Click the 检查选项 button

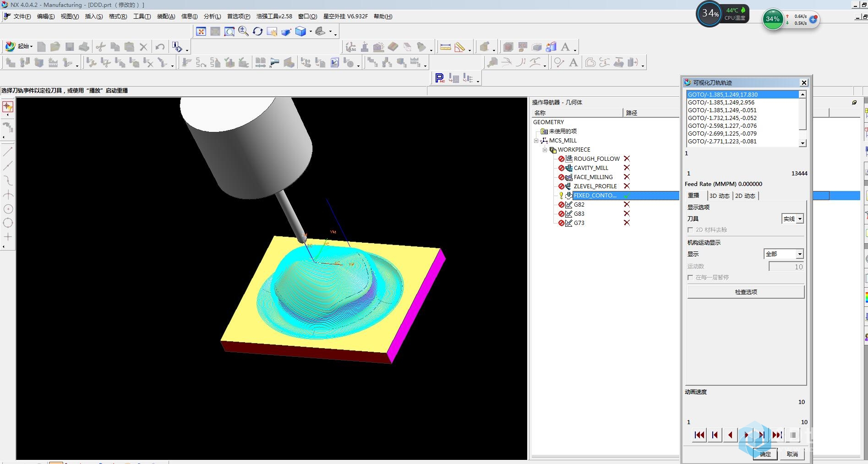point(746,292)
